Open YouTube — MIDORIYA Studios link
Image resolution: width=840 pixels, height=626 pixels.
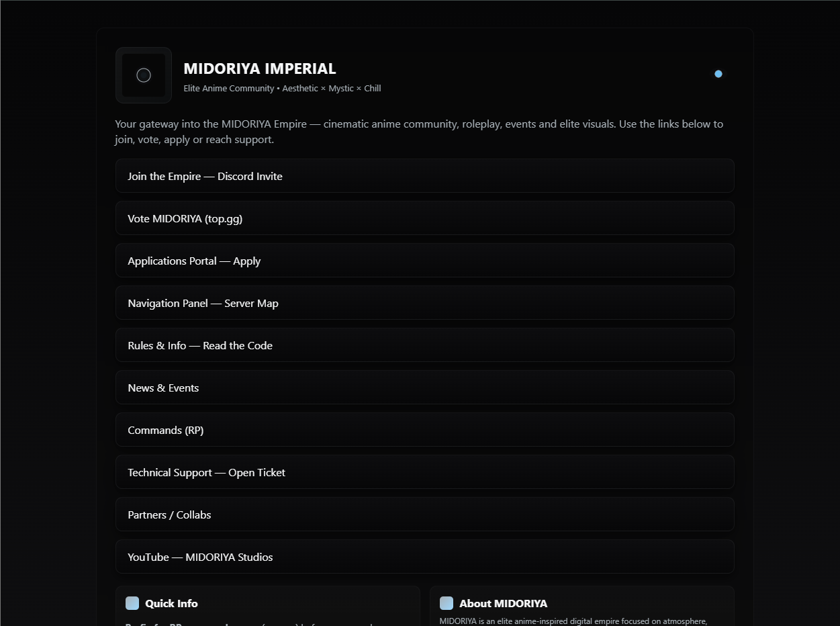click(424, 557)
